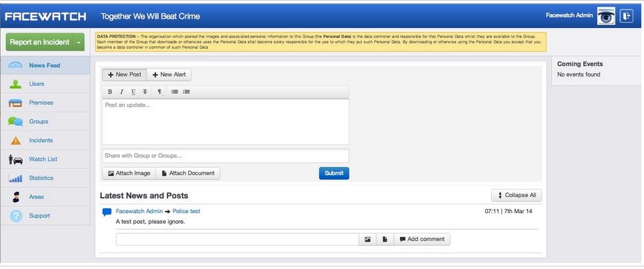
Task: Click the blue speech bubble post icon
Action: click(x=107, y=212)
